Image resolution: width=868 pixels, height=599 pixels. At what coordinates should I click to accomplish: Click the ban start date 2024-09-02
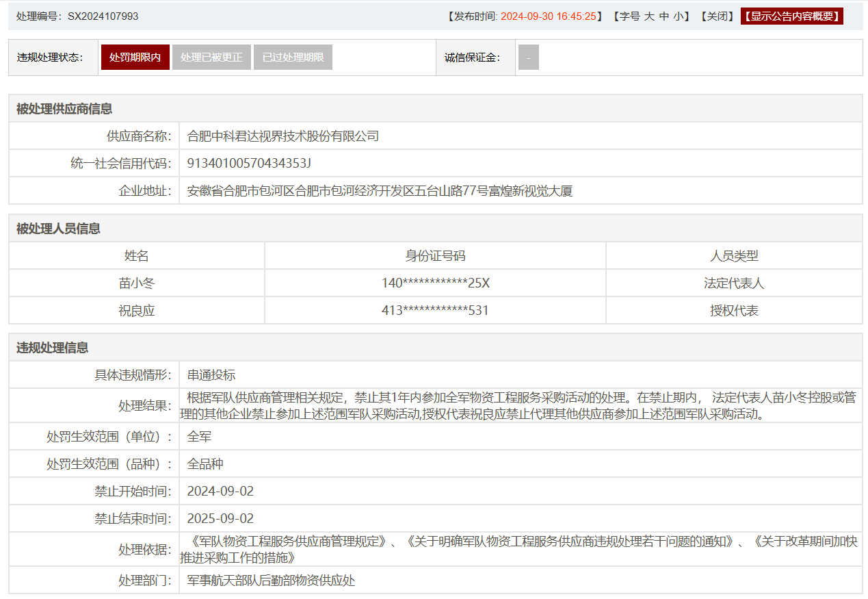point(220,492)
